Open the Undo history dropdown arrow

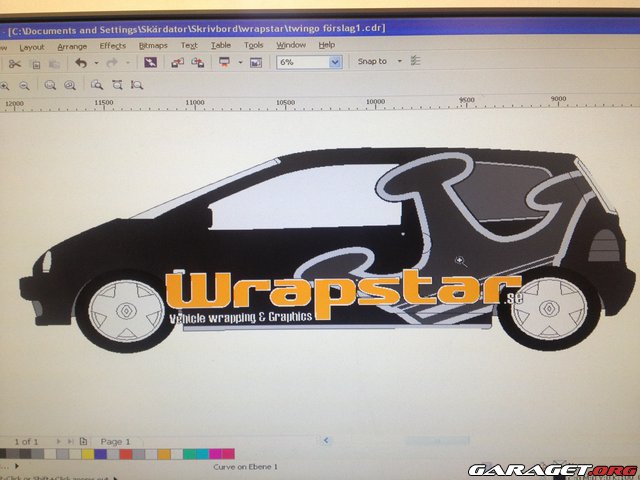click(x=96, y=63)
